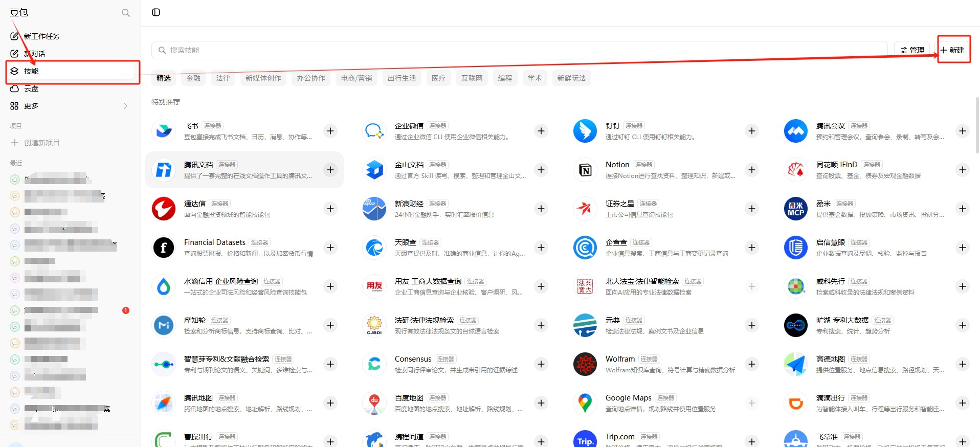Open the 高德地图 connector logo

pos(796,364)
